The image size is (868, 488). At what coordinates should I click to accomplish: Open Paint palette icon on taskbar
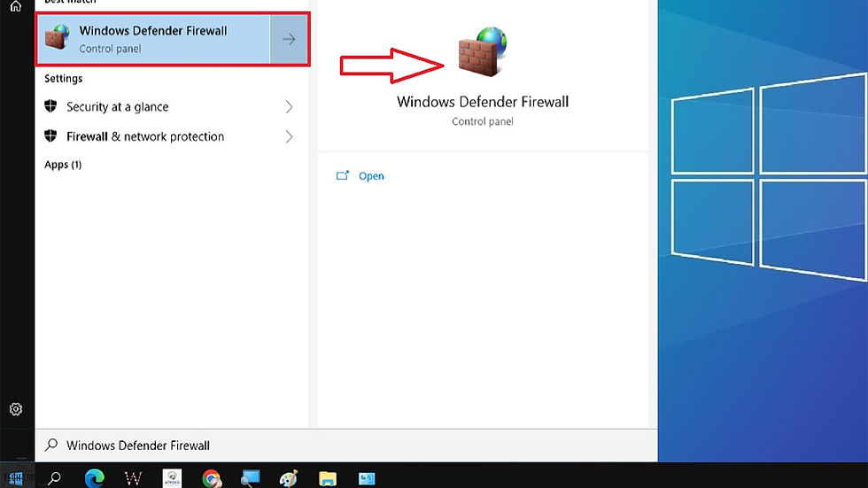[x=289, y=478]
